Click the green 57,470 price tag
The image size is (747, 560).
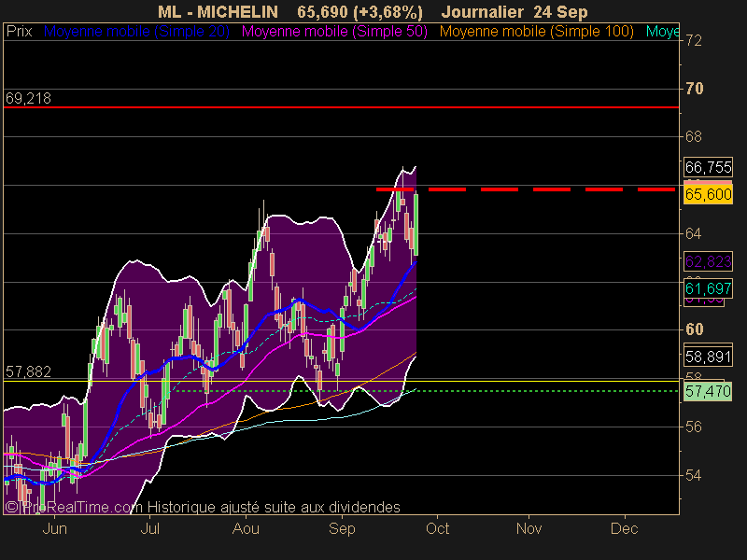[708, 391]
